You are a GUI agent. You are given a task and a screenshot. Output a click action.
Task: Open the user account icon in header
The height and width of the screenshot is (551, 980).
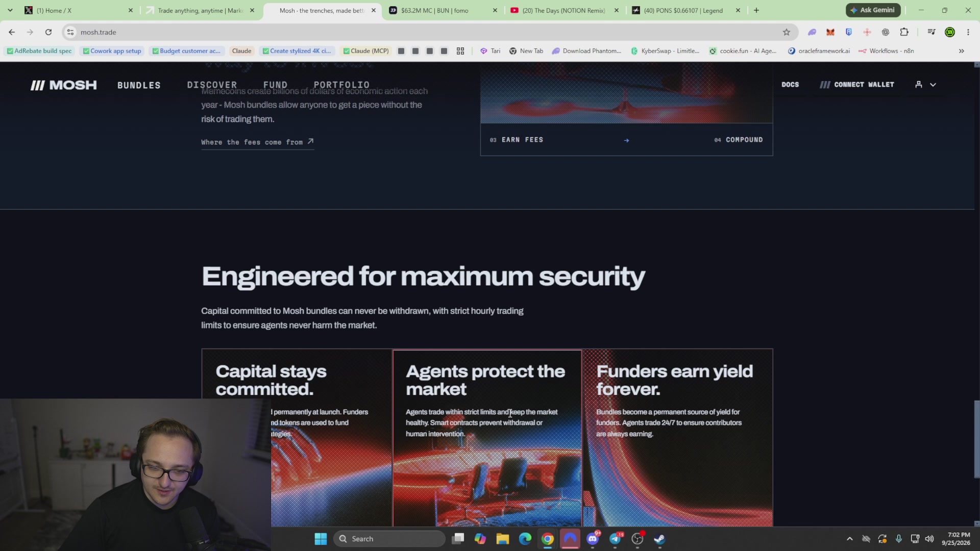[919, 85]
